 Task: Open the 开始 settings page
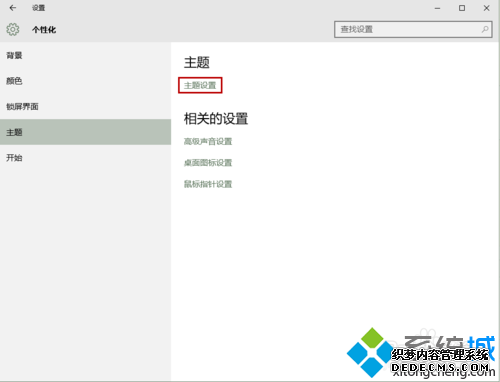point(85,158)
